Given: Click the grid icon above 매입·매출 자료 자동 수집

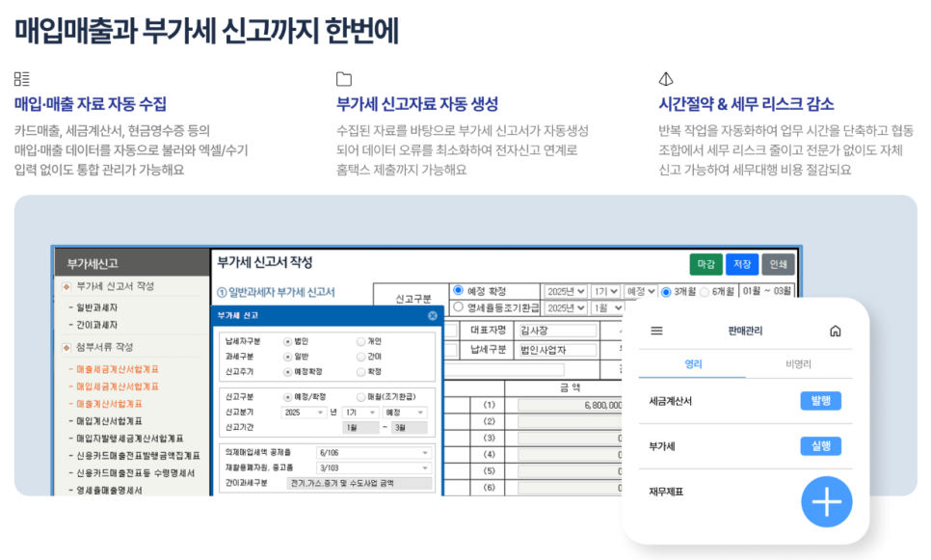Looking at the screenshot, I should 22,77.
